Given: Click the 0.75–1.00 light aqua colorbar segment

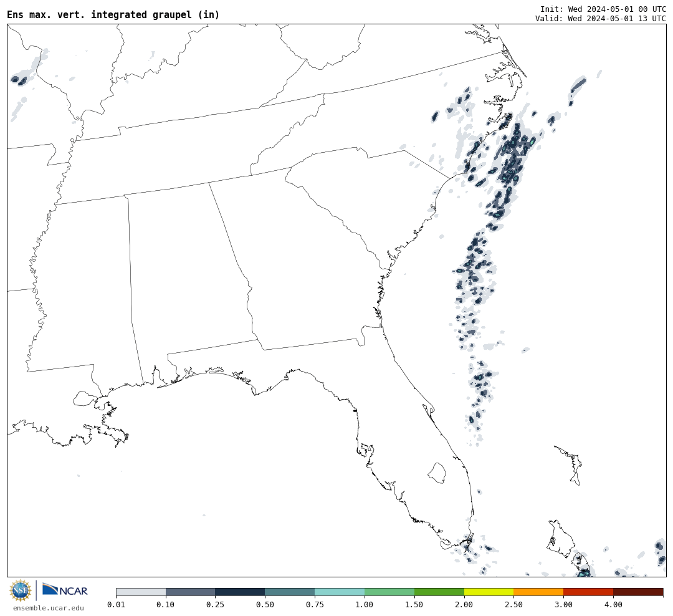Looking at the screenshot, I should coord(340,592).
